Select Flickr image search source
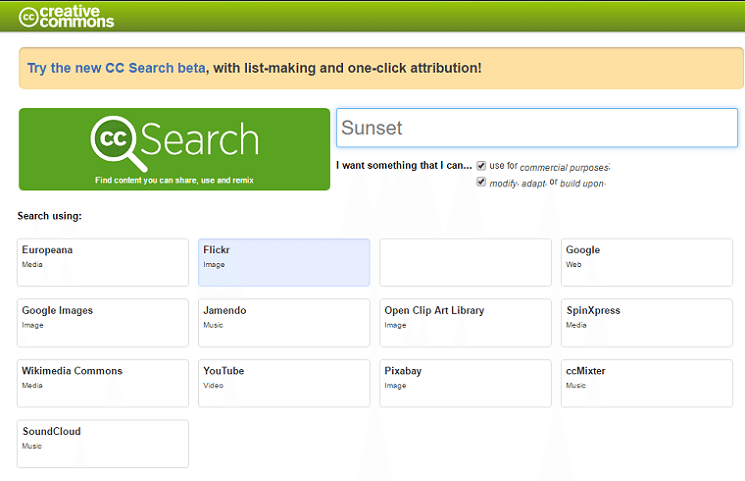The width and height of the screenshot is (745, 481). pos(284,262)
